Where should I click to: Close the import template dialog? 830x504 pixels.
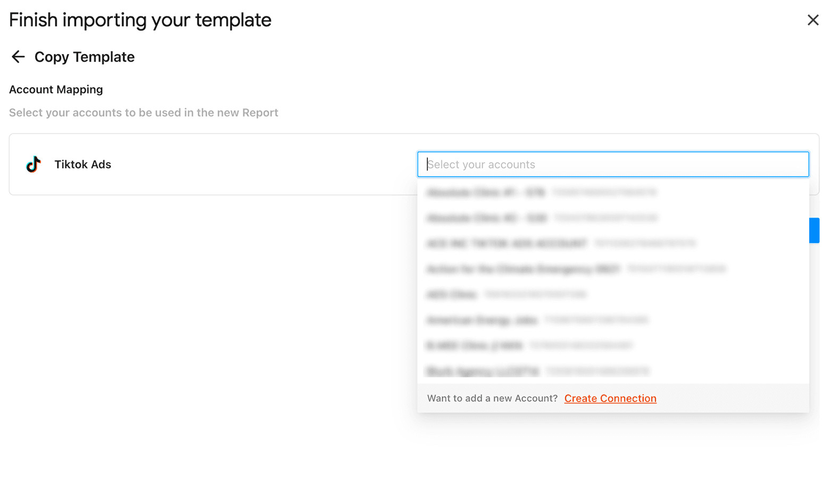(813, 20)
